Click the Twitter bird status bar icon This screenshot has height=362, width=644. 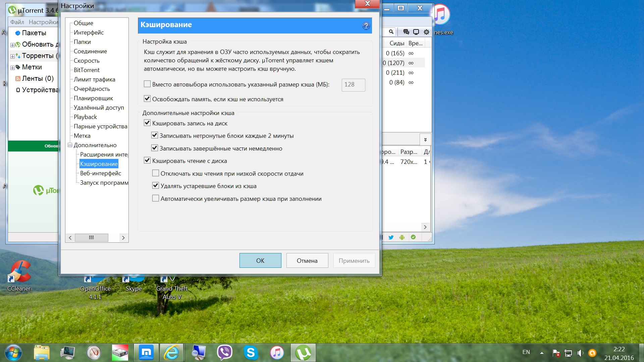391,237
